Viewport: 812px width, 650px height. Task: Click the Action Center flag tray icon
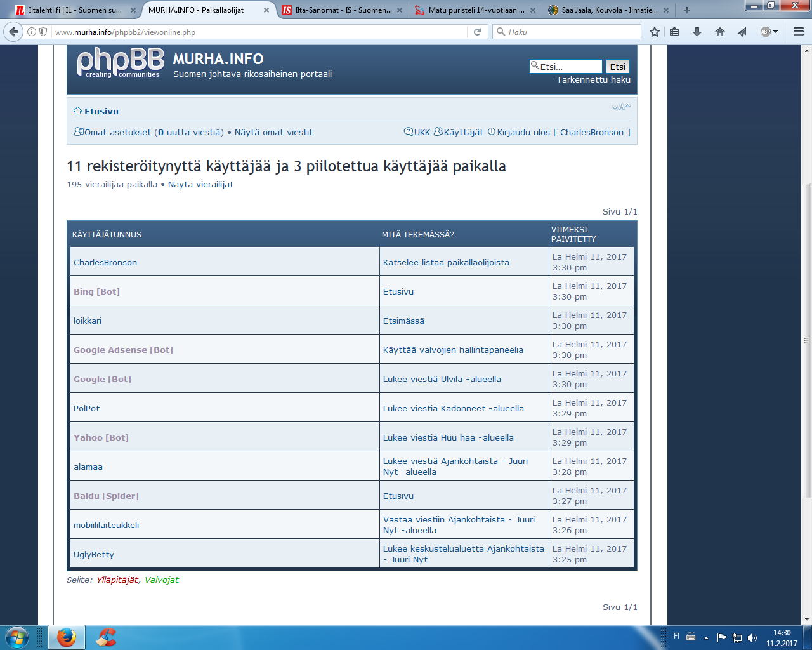pyautogui.click(x=722, y=637)
